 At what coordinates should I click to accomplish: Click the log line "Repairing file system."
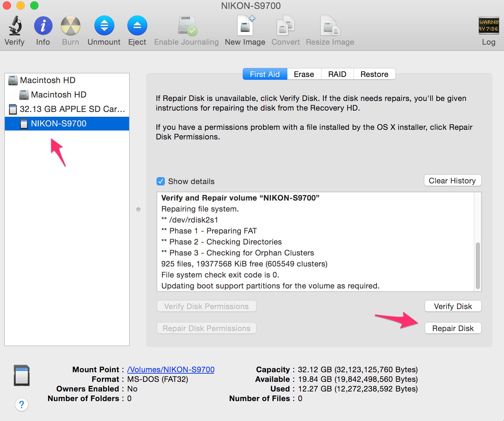pyautogui.click(x=200, y=209)
